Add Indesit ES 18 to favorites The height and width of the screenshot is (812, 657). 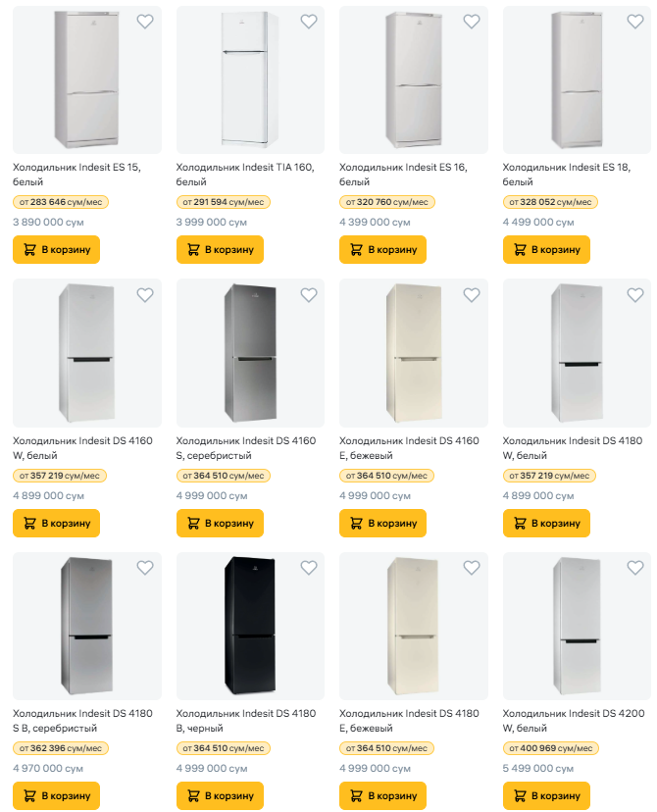(634, 22)
